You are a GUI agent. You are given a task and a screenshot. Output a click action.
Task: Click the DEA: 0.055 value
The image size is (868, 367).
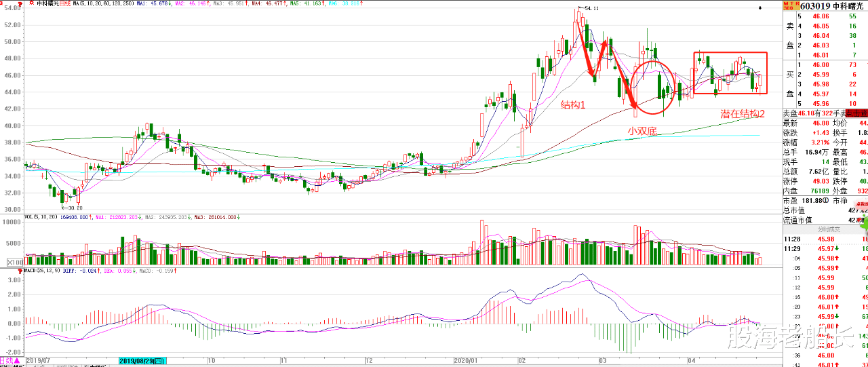[119, 270]
